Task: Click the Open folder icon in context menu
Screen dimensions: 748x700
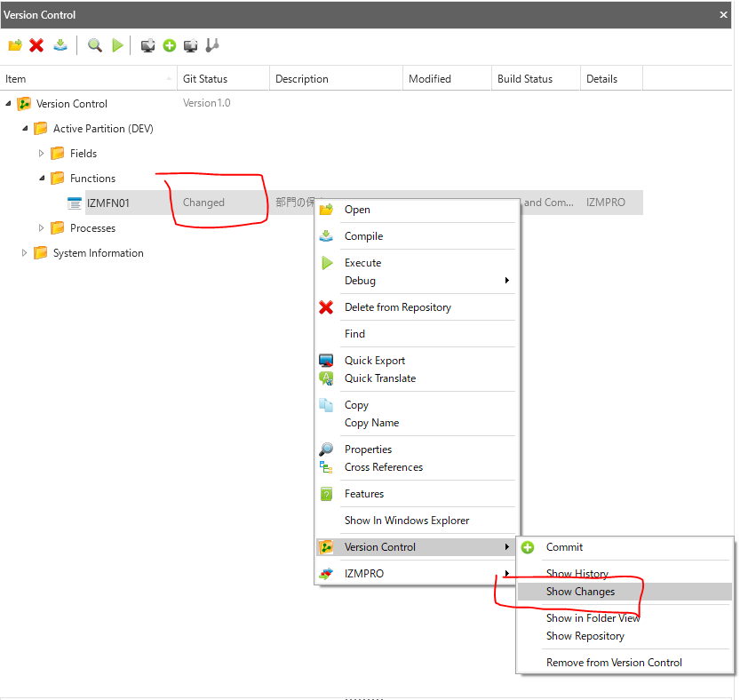Action: [326, 210]
